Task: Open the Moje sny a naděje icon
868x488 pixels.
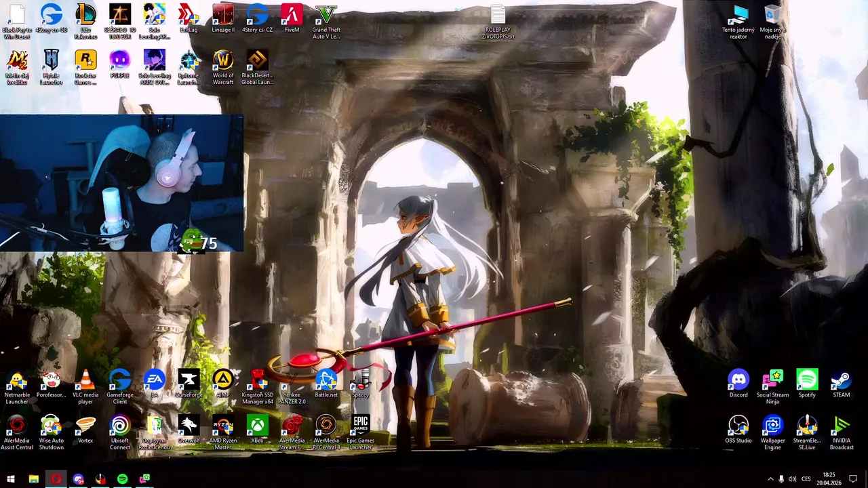Action: (773, 21)
